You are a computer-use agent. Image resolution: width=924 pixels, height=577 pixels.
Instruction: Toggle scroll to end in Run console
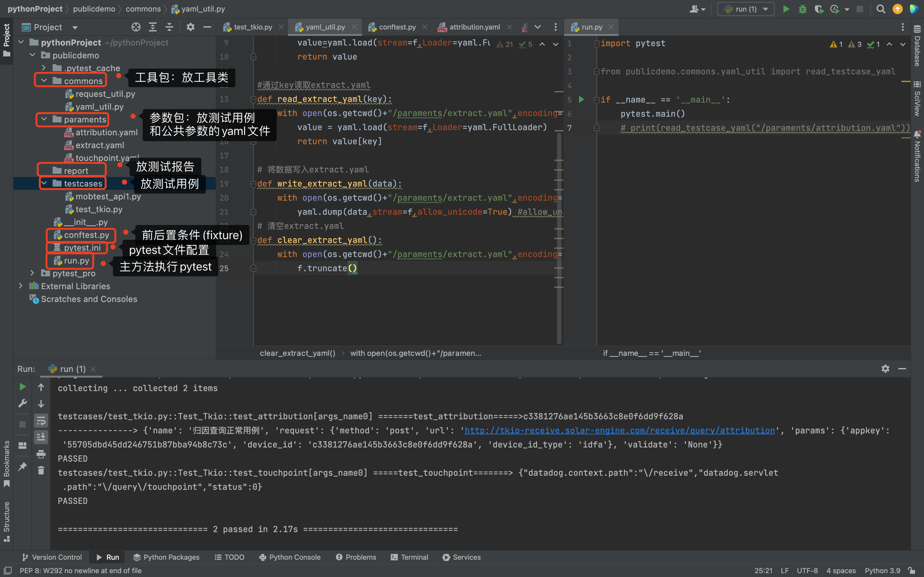click(x=41, y=437)
